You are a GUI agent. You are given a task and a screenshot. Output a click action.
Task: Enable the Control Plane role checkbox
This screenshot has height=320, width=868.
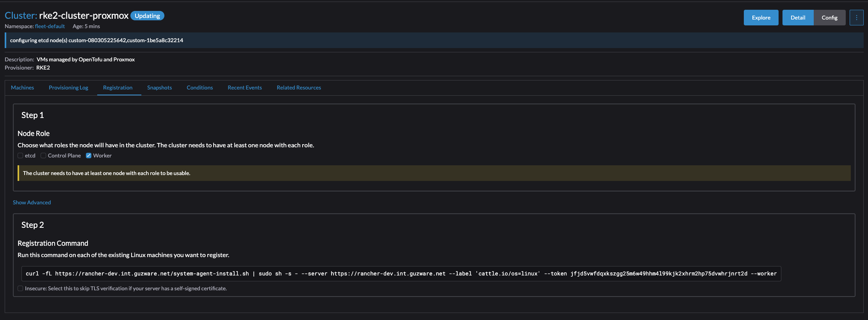(x=43, y=156)
